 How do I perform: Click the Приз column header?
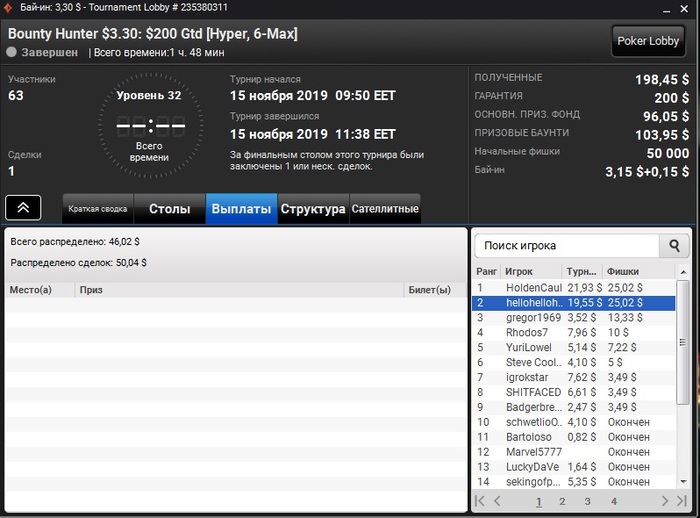pos(240,290)
